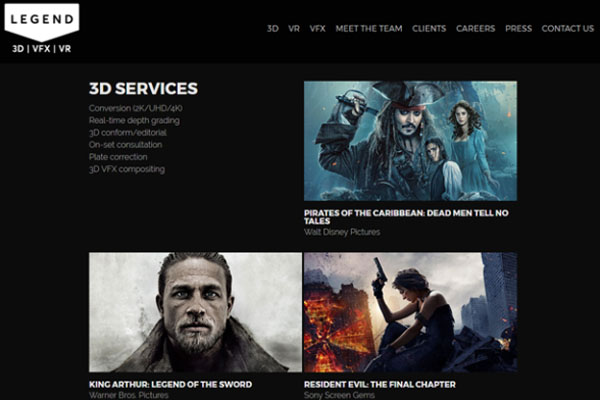Go to Meet The Team page
Screen dimensions: 600x400
pyautogui.click(x=369, y=29)
